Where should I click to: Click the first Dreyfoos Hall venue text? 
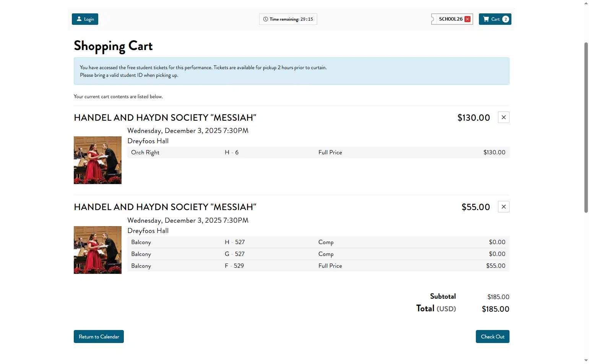click(148, 141)
